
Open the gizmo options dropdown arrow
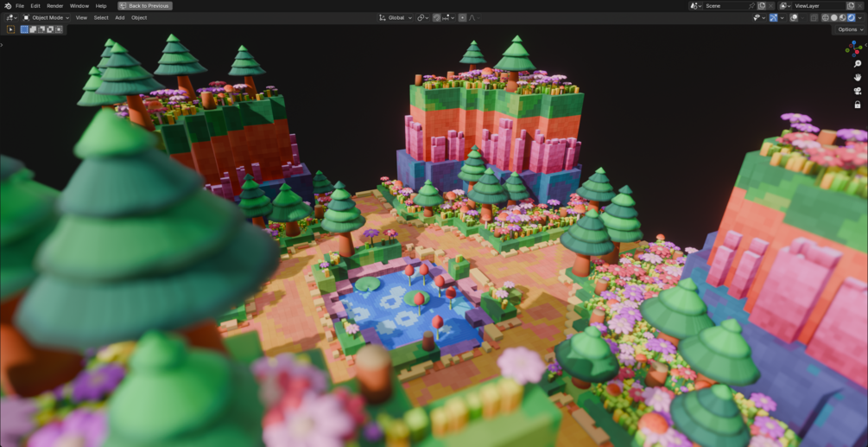(782, 18)
